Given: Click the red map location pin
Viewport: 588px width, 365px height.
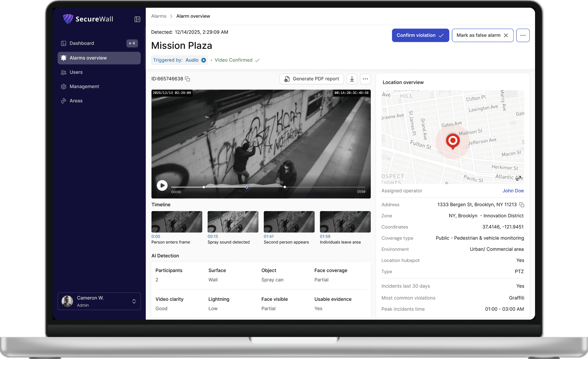Looking at the screenshot, I should pos(453,141).
